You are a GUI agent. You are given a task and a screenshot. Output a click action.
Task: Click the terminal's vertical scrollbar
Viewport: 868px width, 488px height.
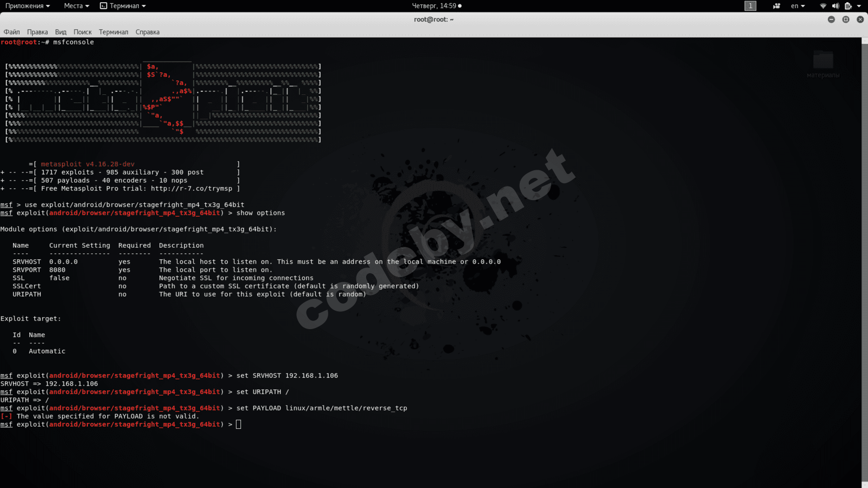click(x=865, y=262)
